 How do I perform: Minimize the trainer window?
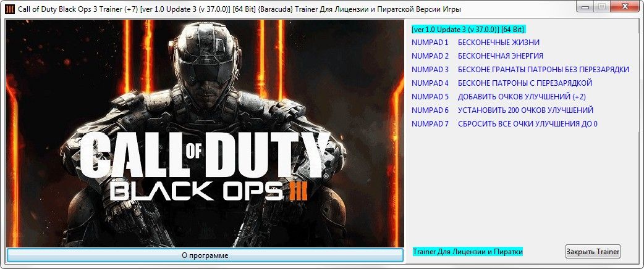click(x=585, y=7)
